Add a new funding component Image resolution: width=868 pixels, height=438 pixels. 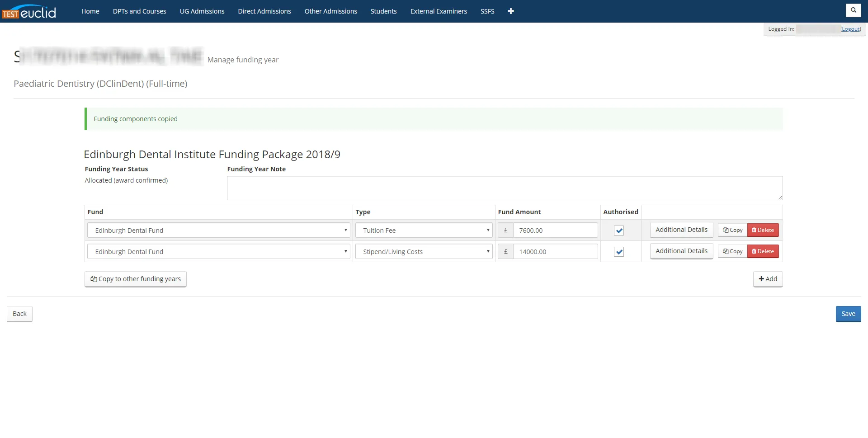pyautogui.click(x=768, y=279)
